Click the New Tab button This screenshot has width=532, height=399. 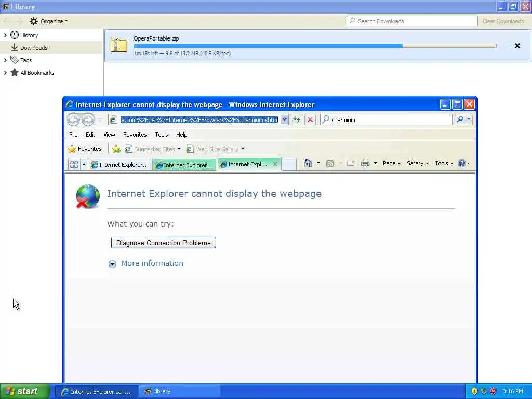tap(289, 165)
